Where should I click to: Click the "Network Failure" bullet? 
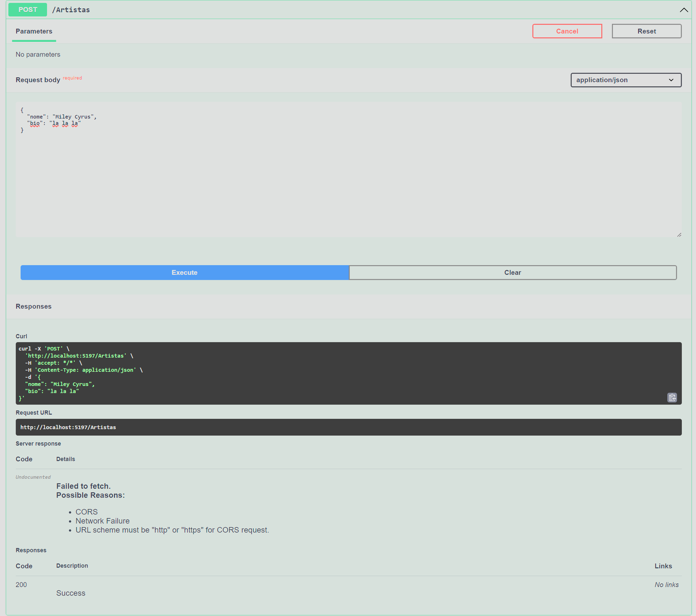click(x=102, y=521)
